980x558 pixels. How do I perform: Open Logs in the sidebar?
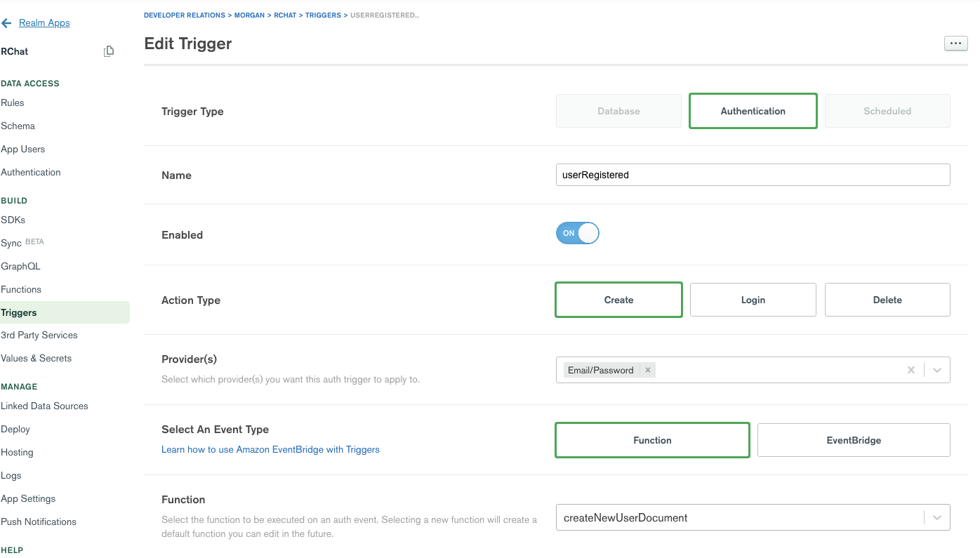point(11,475)
